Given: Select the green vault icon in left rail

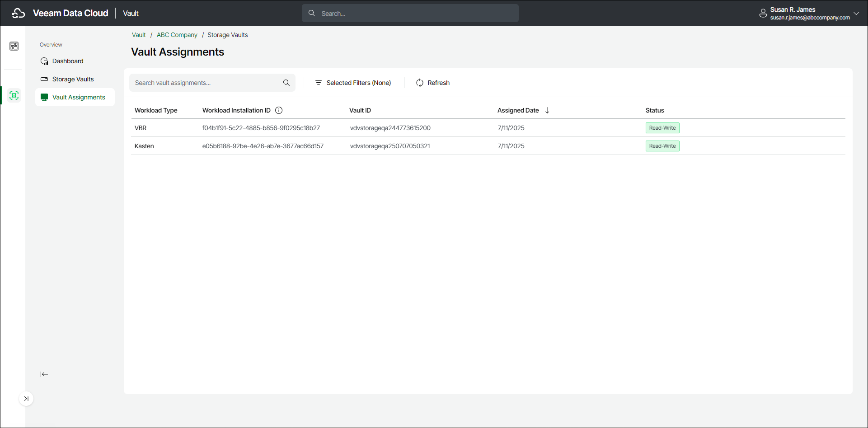Looking at the screenshot, I should pos(14,95).
